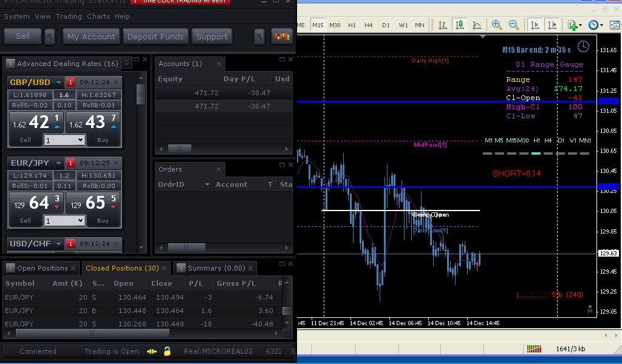Expand the indicators list dropdown arrow
This screenshot has width=622, height=364.
581,25
